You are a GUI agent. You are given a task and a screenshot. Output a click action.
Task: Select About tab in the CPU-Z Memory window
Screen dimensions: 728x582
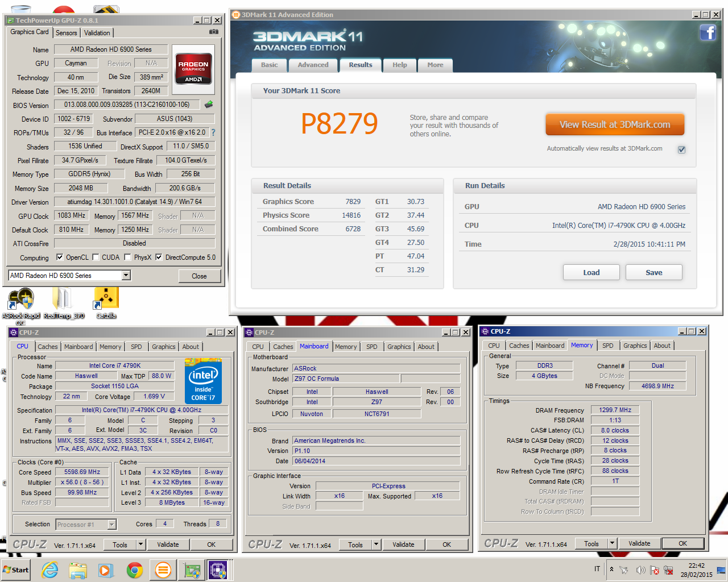[662, 346]
